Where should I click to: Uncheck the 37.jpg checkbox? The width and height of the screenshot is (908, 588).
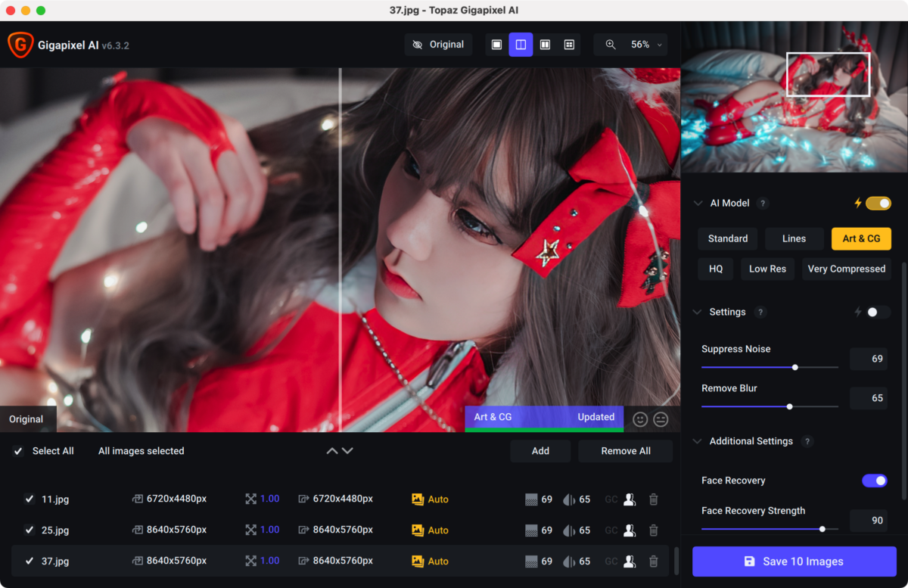pyautogui.click(x=30, y=562)
